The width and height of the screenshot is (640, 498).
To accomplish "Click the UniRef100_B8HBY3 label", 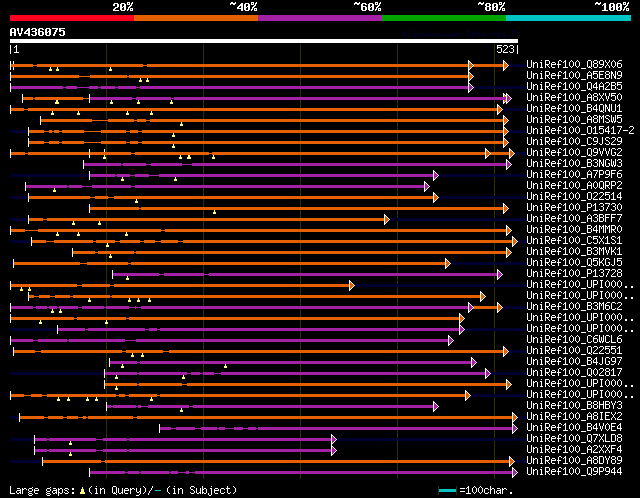I will coord(574,406).
